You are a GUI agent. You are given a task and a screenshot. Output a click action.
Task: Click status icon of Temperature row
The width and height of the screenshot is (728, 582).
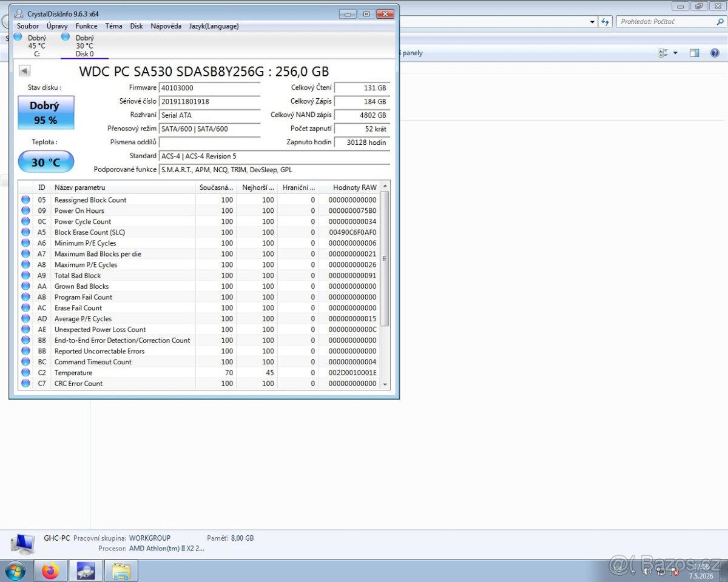point(25,372)
